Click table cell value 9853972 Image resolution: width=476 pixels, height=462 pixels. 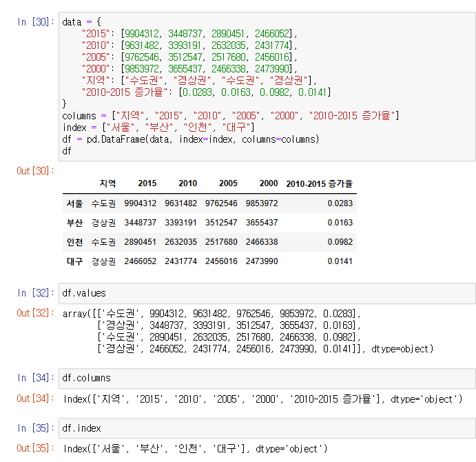(x=262, y=203)
